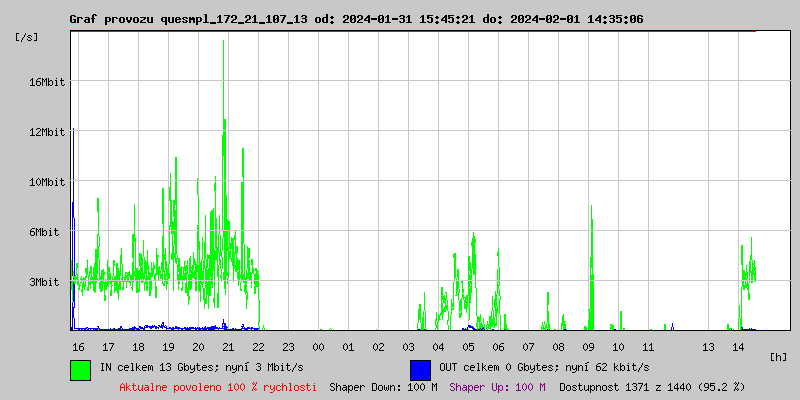Click the red 'Aktualne povoleno 100 % rychlosti' text
This screenshot has height=400, width=800.
tap(218, 387)
